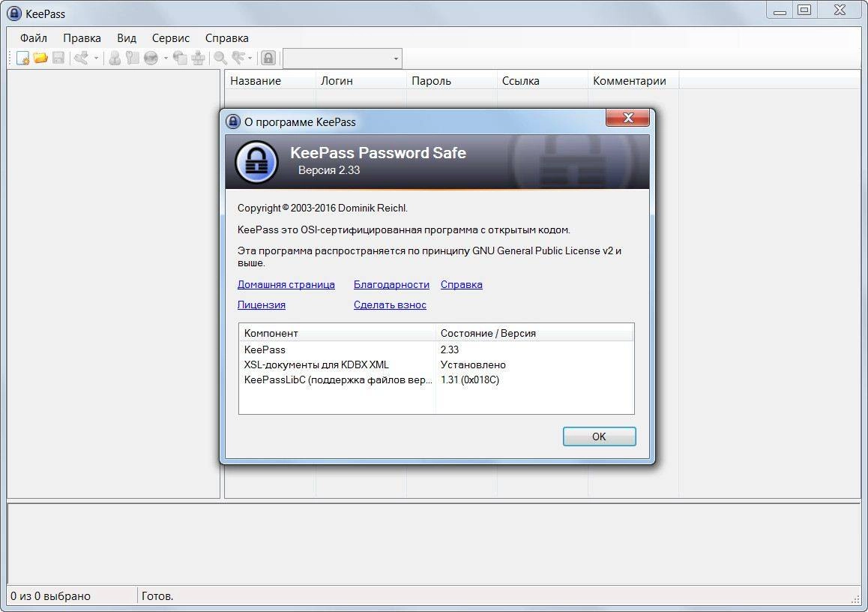Close the О программе KeePass dialog
Screen dimensions: 868x612
coord(627,118)
